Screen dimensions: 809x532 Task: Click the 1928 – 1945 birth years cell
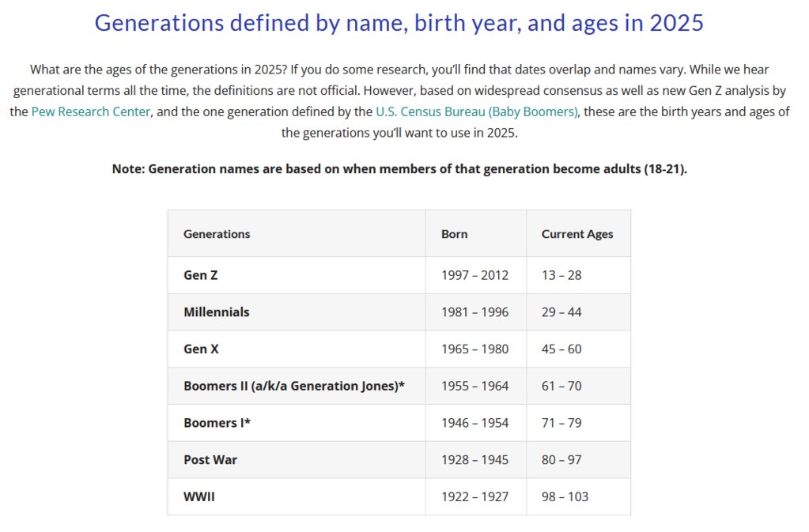pos(475,460)
